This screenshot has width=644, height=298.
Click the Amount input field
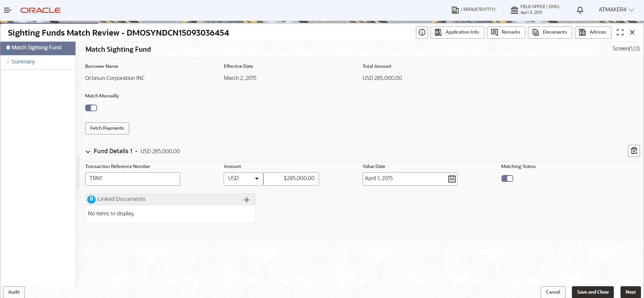tap(291, 179)
